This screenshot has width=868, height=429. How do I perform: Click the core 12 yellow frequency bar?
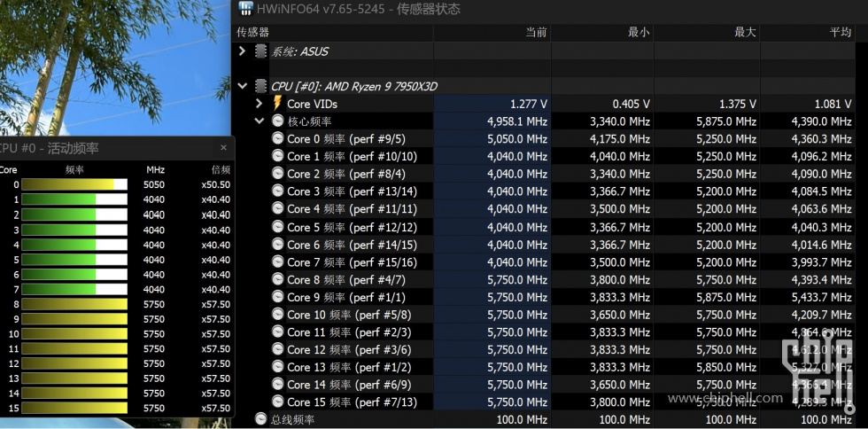(74, 363)
